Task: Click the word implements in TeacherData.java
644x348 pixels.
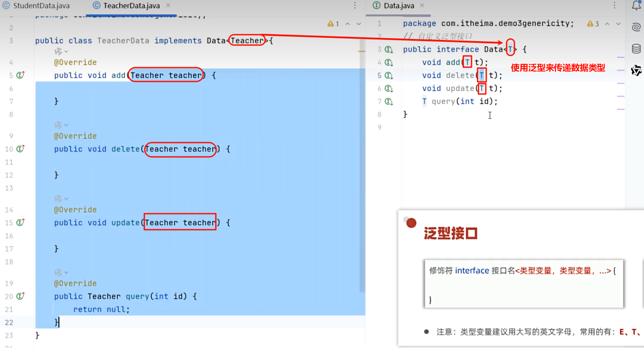Action: click(178, 41)
